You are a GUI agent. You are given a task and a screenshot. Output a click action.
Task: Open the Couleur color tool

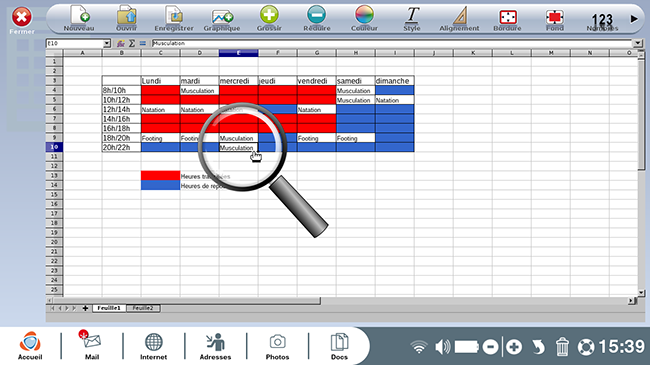click(x=364, y=19)
